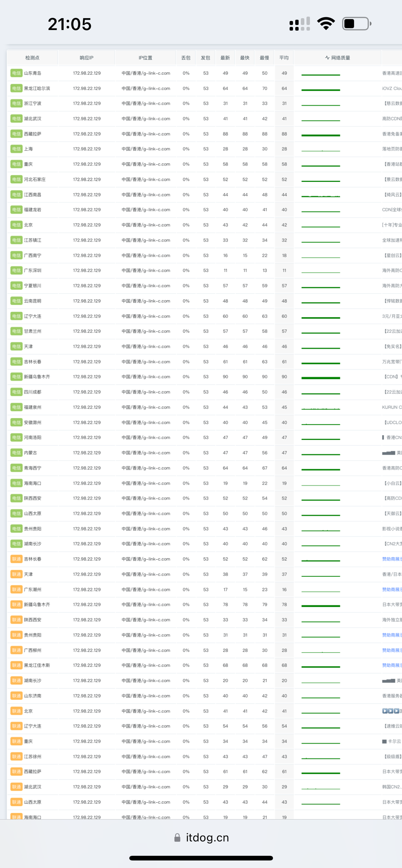The width and height of the screenshot is (402, 868).
Task: Tap the 联通 badge beside 黑龙江佳木斯
Action: pos(16,665)
